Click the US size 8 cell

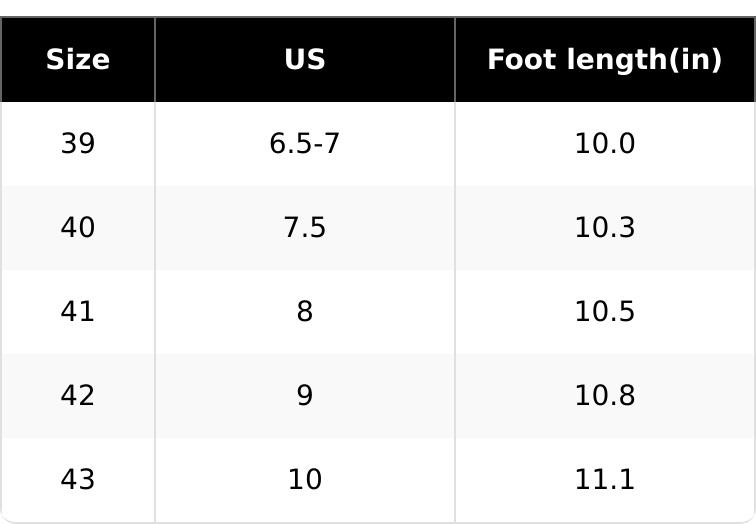(305, 312)
